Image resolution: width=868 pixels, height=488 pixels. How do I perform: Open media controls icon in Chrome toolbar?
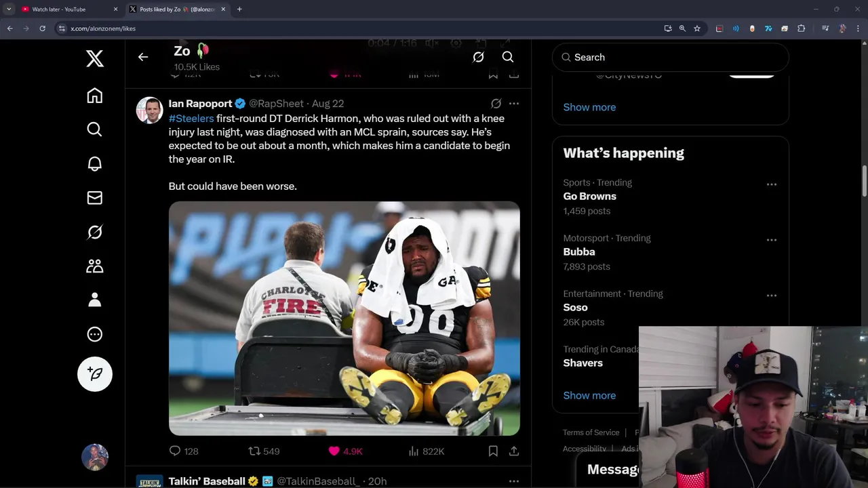[825, 28]
